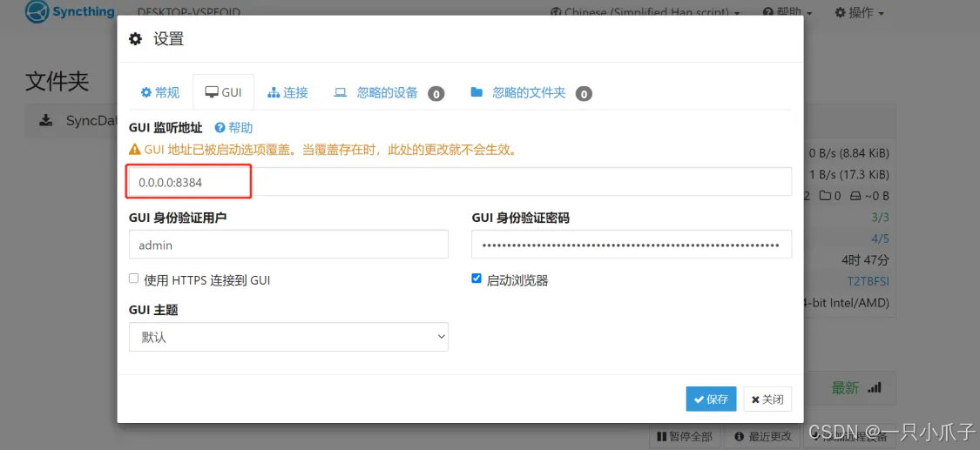Open the 连接 settings tab

(287, 92)
